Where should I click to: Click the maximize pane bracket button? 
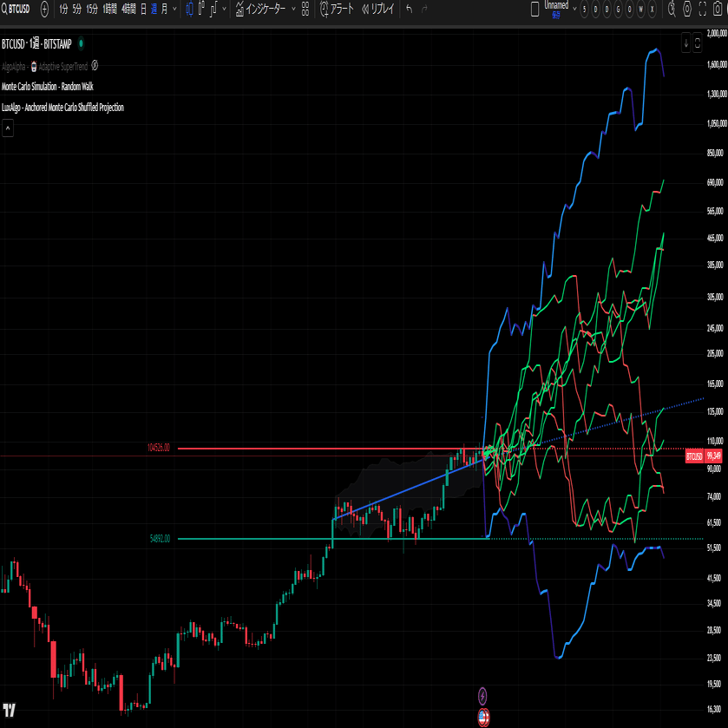[x=698, y=43]
